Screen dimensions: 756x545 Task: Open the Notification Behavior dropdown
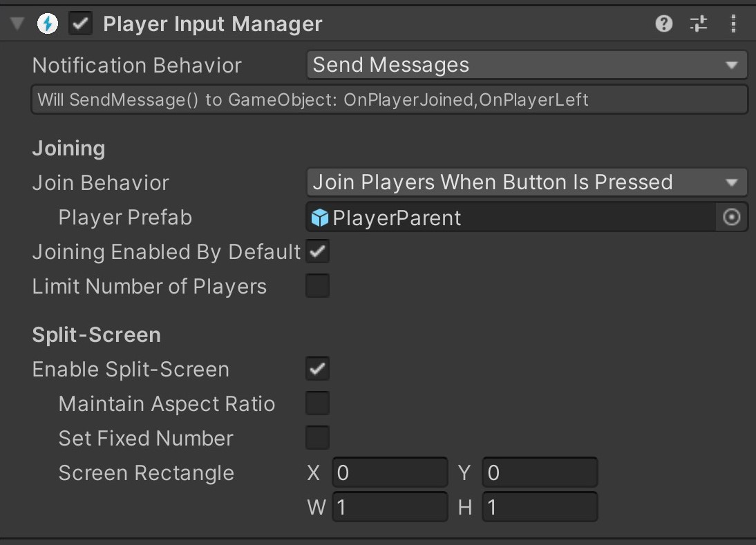pos(527,65)
